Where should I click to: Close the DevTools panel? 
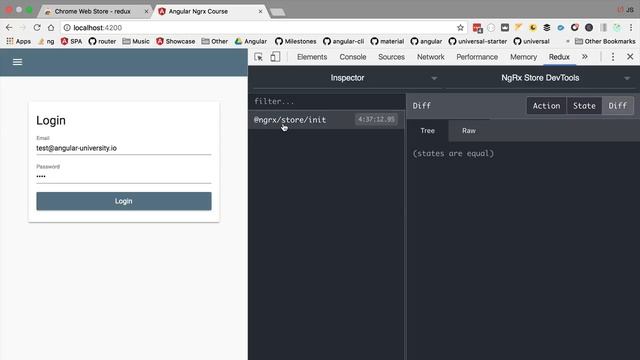pos(630,57)
